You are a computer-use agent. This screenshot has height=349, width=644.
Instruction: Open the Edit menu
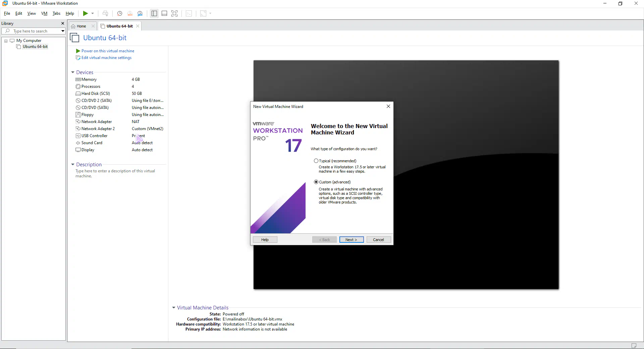(x=19, y=13)
